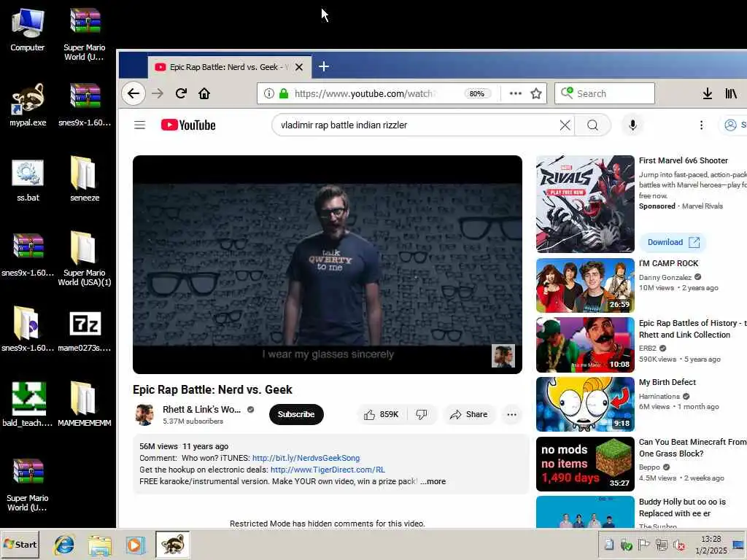The image size is (747, 560).
Task: Open the file explorer taskbar icon
Action: 99,544
